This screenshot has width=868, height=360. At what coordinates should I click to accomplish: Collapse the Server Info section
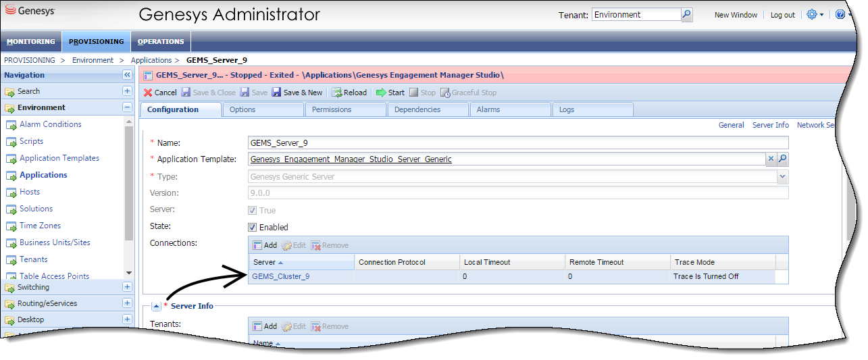pos(156,306)
